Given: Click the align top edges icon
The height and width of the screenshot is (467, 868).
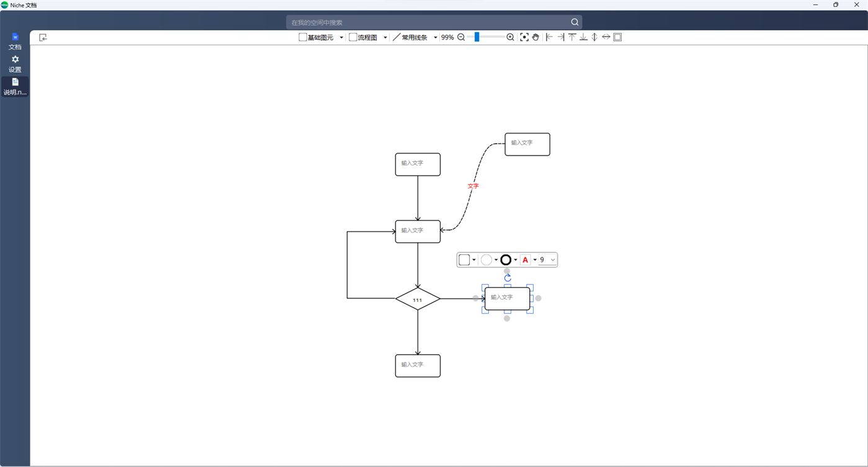Looking at the screenshot, I should click(x=572, y=37).
